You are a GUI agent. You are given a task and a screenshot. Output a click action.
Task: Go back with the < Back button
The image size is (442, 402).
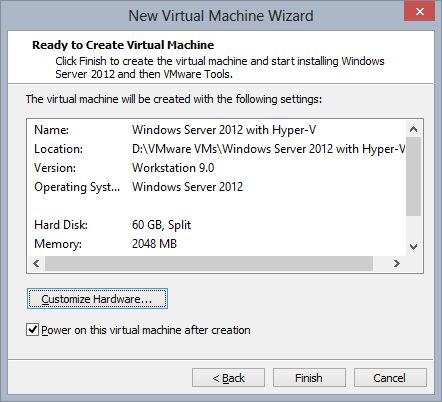pyautogui.click(x=228, y=378)
